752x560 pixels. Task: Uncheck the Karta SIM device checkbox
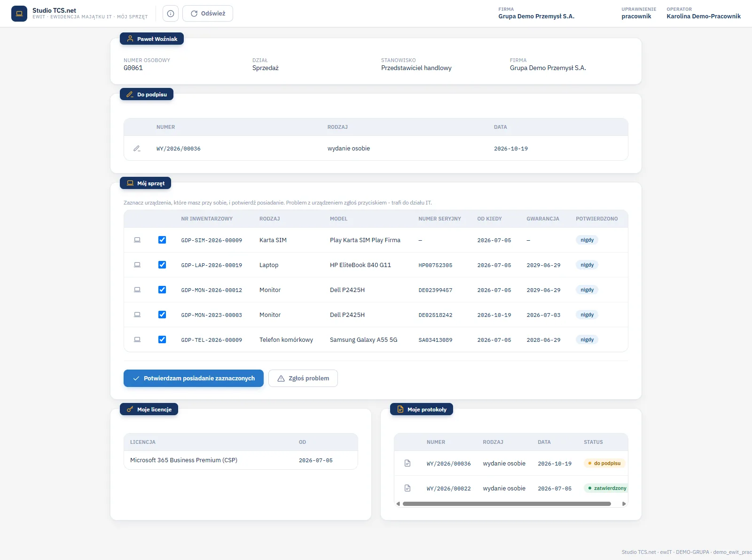pyautogui.click(x=162, y=240)
